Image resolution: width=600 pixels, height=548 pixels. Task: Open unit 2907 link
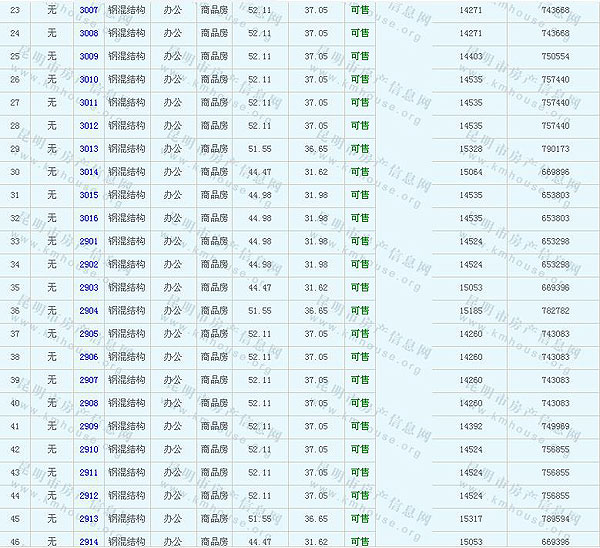pyautogui.click(x=89, y=380)
